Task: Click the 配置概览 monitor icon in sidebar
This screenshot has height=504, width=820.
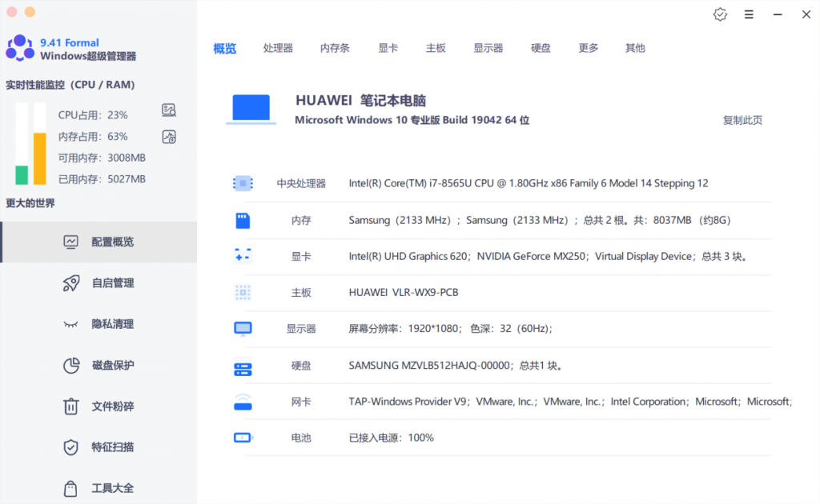Action: coord(70,242)
